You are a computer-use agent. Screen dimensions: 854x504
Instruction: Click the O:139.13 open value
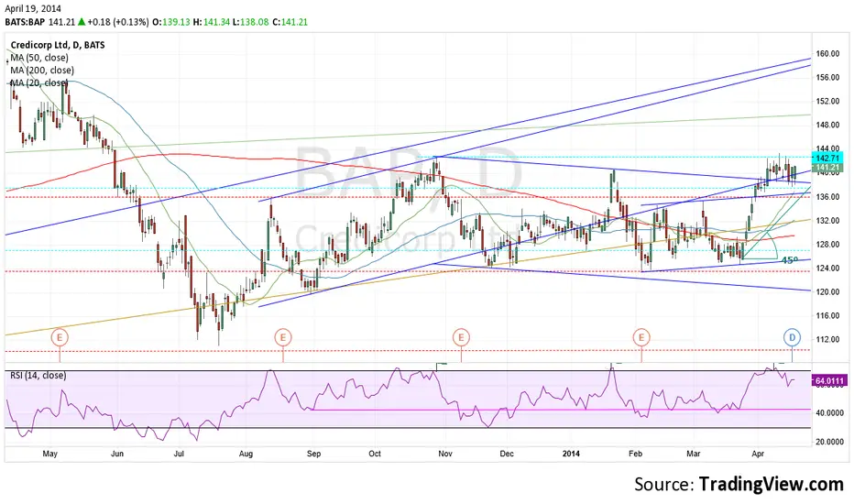pos(171,22)
